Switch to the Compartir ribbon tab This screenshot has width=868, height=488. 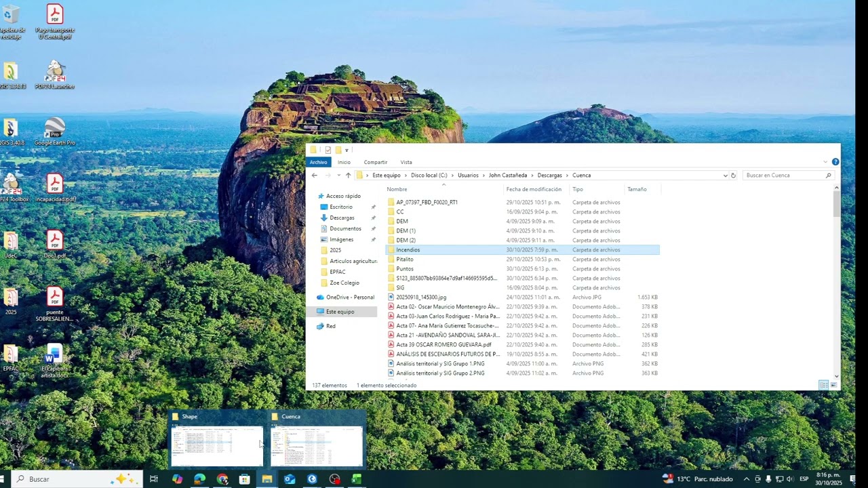pos(376,162)
